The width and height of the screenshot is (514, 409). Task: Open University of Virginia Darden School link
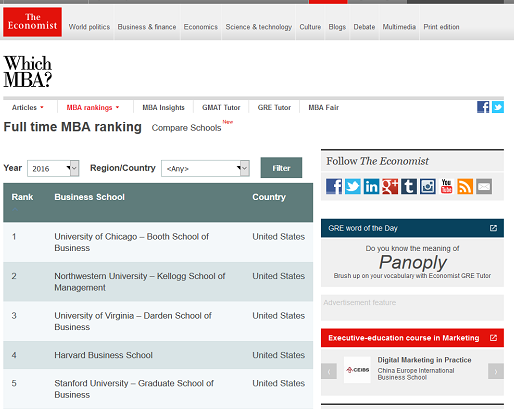pos(133,321)
